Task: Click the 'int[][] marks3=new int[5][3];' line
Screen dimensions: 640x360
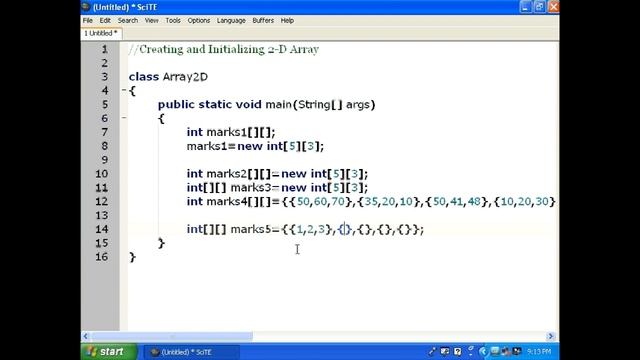Action: coord(277,188)
